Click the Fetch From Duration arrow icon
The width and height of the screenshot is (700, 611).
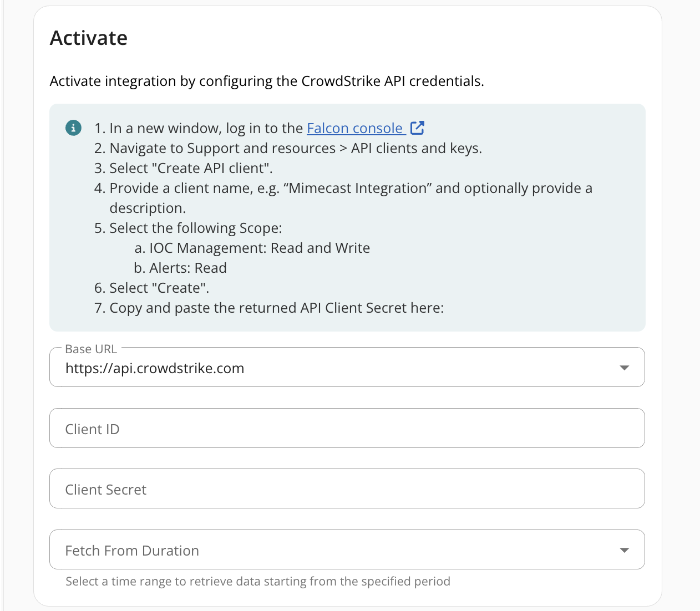coord(624,550)
